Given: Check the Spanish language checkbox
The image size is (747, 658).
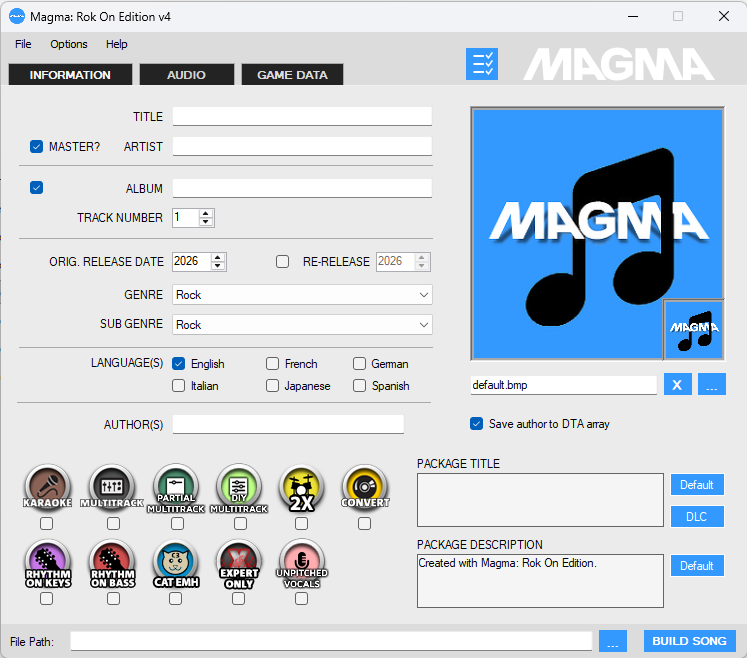Looking at the screenshot, I should [359, 385].
